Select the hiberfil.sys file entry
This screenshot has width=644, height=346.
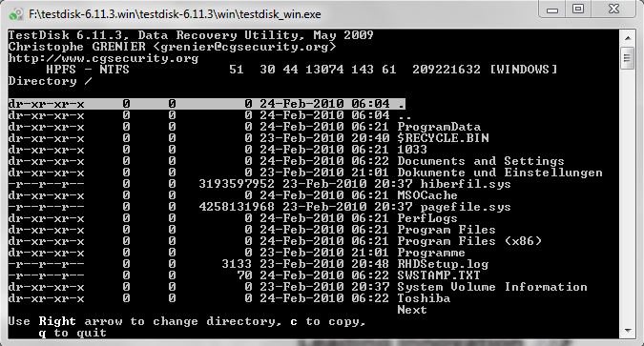(x=260, y=184)
